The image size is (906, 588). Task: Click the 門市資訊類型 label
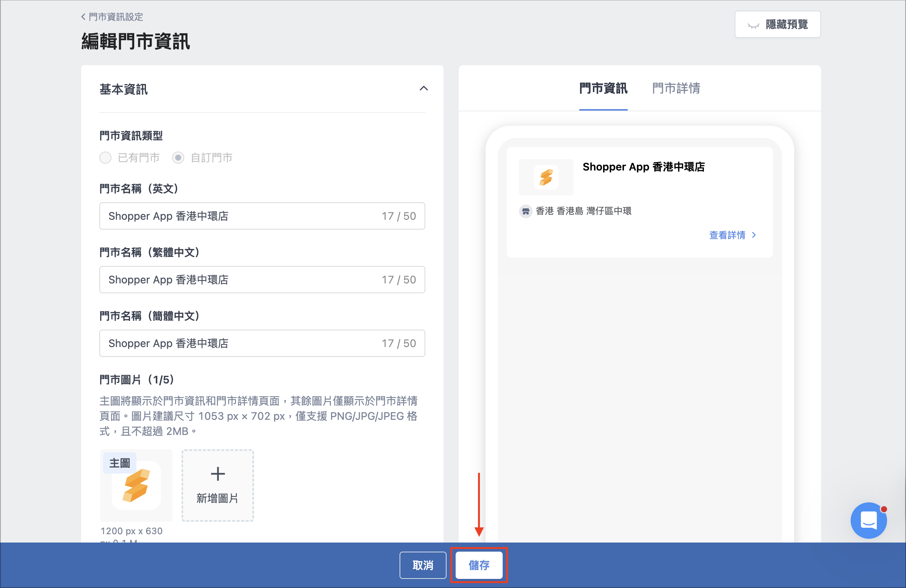[x=131, y=135]
